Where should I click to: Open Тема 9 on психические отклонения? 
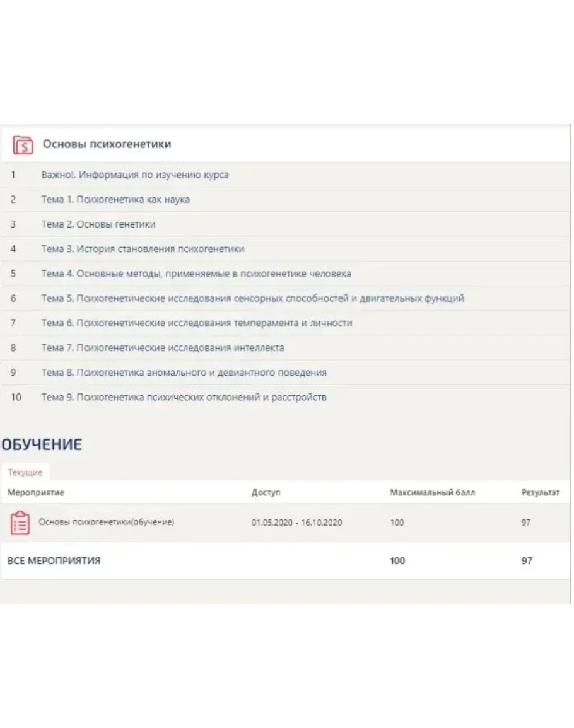(x=184, y=397)
